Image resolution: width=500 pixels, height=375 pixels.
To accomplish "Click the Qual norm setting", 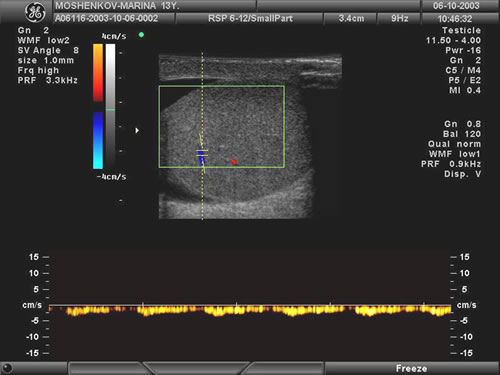I will pos(454,144).
